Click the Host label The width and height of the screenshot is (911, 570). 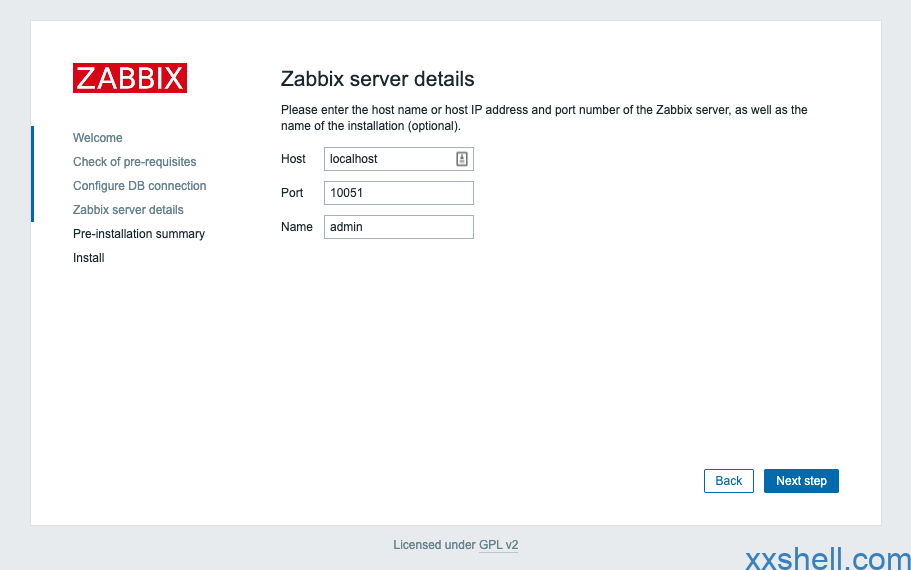coord(293,159)
